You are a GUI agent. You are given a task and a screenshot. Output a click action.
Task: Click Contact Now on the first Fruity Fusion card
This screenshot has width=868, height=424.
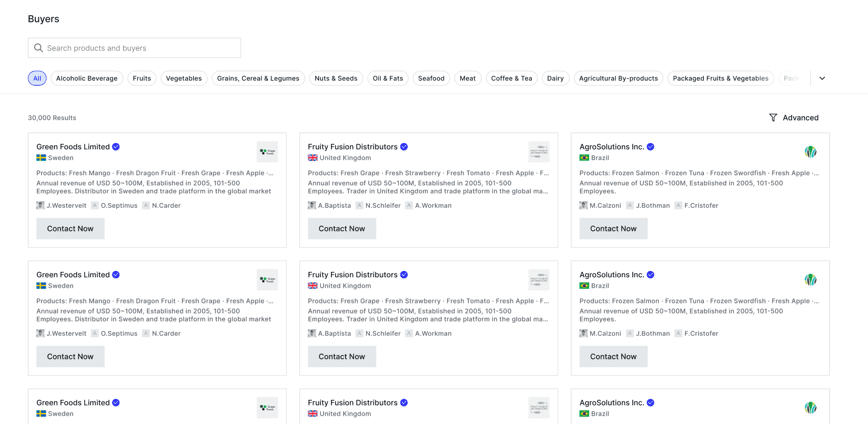342,229
